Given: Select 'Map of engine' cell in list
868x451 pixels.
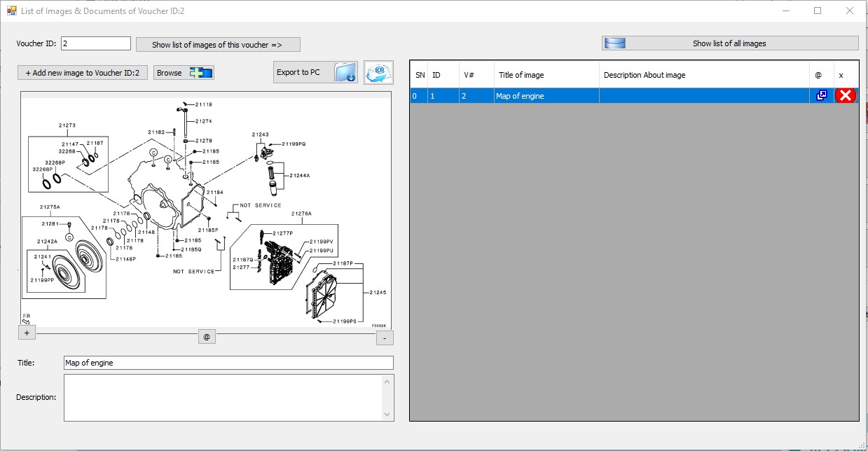Looking at the screenshot, I should click(546, 96).
